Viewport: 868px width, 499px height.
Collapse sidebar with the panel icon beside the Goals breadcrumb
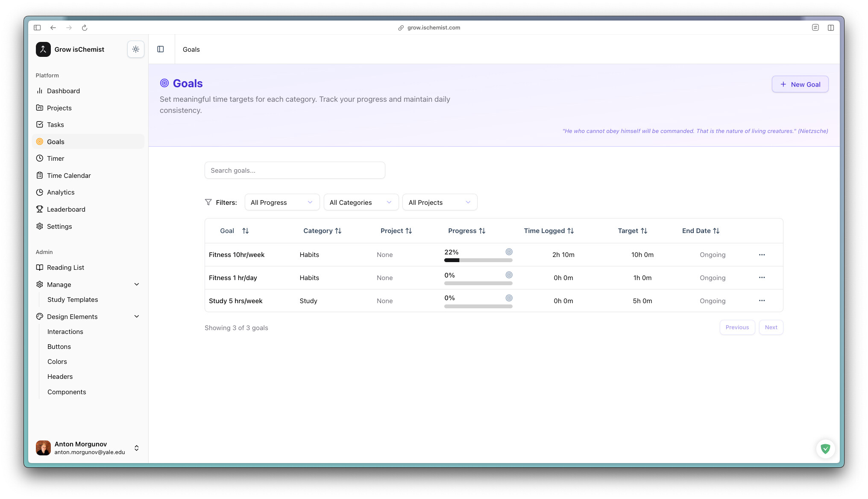point(161,49)
